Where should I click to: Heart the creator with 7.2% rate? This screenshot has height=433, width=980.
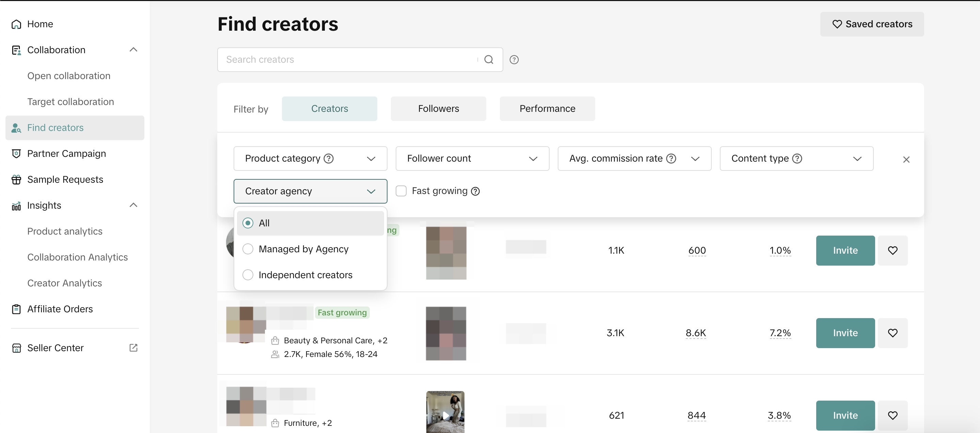click(892, 333)
